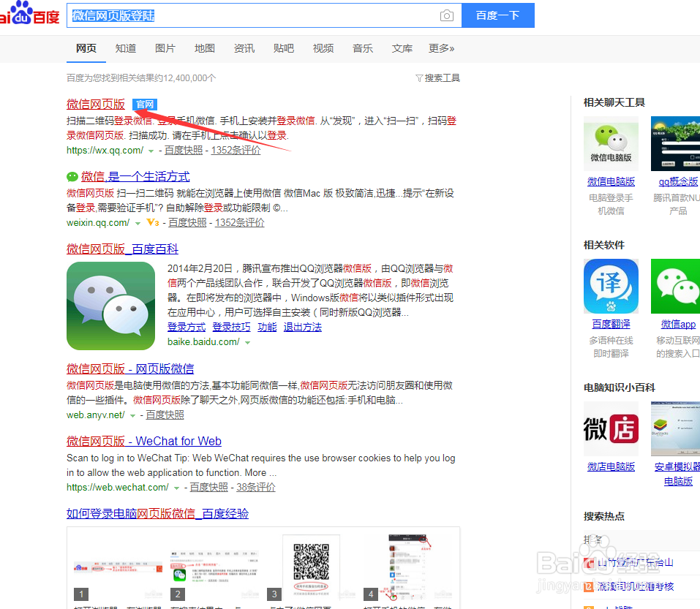Click the 百度一下 search button
Image resolution: width=700 pixels, height=609 pixels.
pos(498,15)
